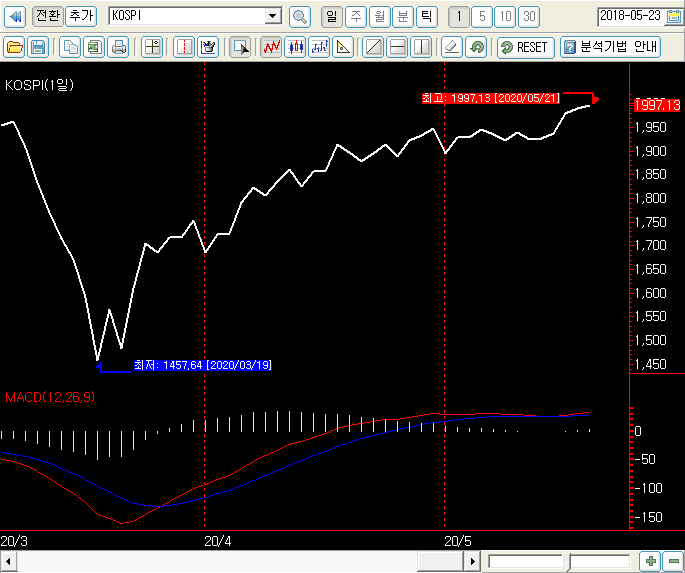Click the split chart layout icon
Screen dimensions: 685x573
point(152,47)
